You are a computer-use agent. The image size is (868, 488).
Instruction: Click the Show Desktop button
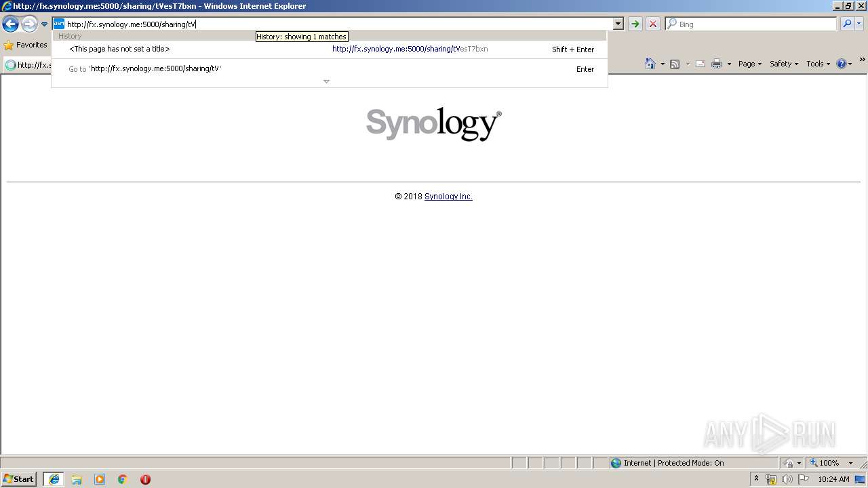pos(861,479)
